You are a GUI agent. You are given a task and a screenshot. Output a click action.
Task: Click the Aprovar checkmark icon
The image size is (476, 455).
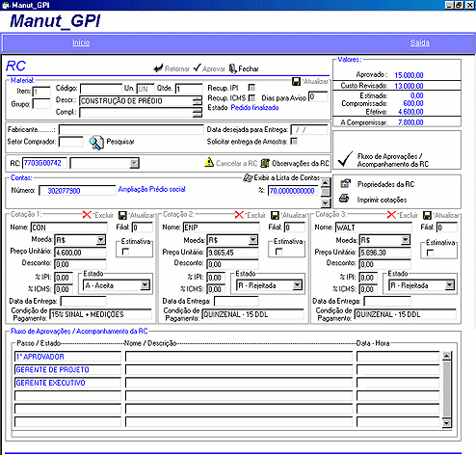[197, 67]
